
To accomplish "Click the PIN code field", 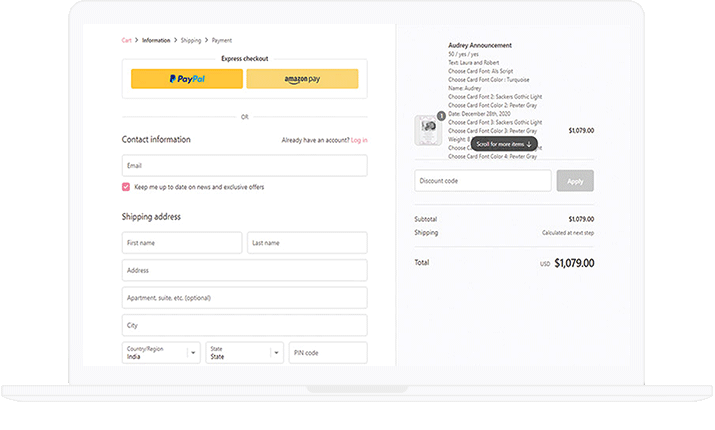I will point(328,352).
